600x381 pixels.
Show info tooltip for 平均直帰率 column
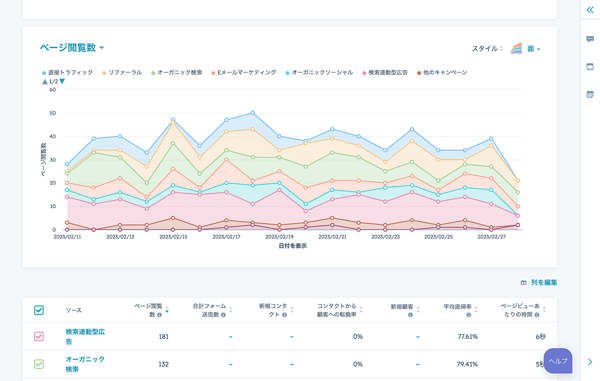(468, 315)
